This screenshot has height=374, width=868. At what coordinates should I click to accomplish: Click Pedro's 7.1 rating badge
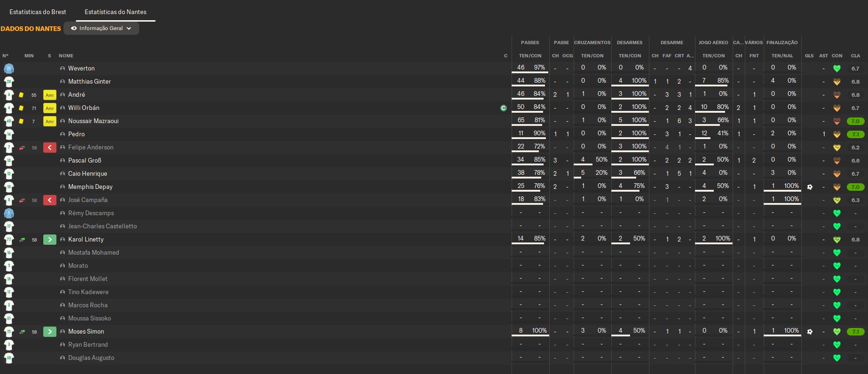(x=855, y=134)
